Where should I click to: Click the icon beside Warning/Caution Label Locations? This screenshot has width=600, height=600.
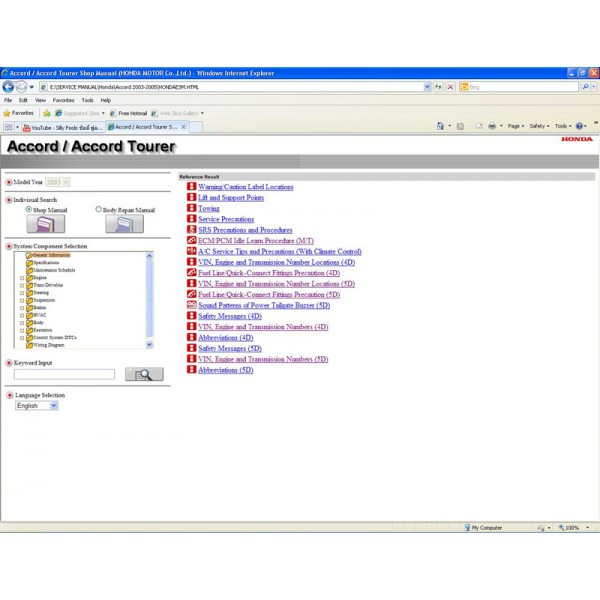[x=191, y=186]
